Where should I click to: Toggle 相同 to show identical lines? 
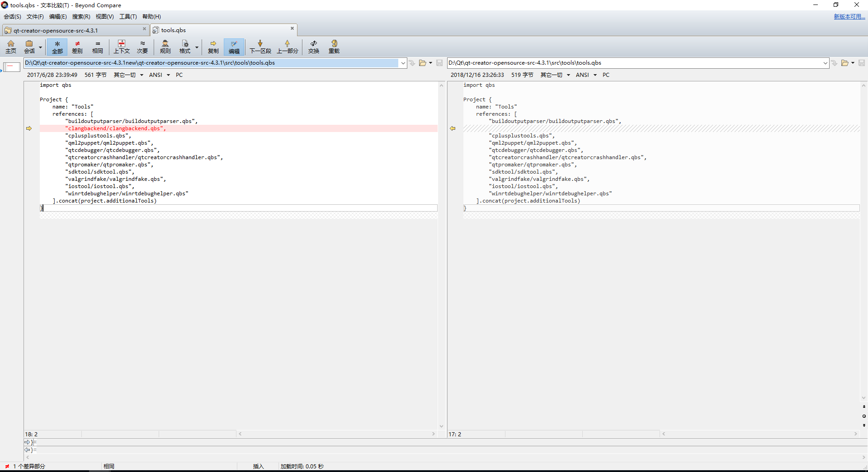97,47
